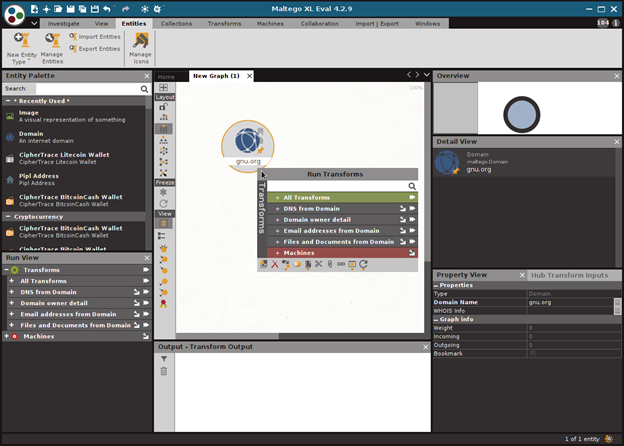Toggle the layout lock icon under Layout
The height and width of the screenshot is (446, 624).
coord(163,107)
